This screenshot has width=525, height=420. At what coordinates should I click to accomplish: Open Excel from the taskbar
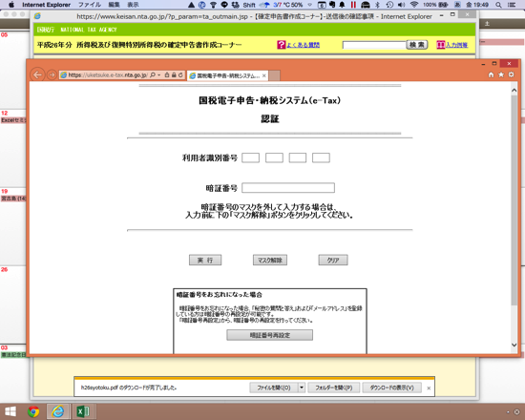coord(83,411)
